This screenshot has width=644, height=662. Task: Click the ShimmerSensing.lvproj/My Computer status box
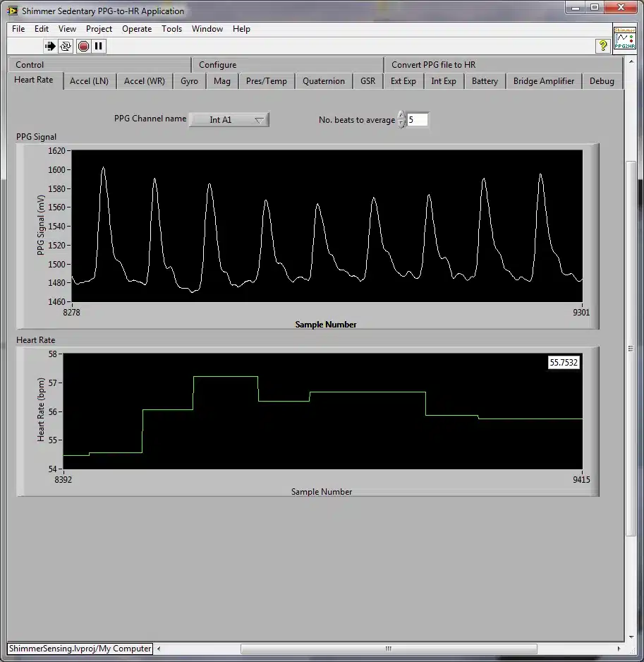(80, 649)
